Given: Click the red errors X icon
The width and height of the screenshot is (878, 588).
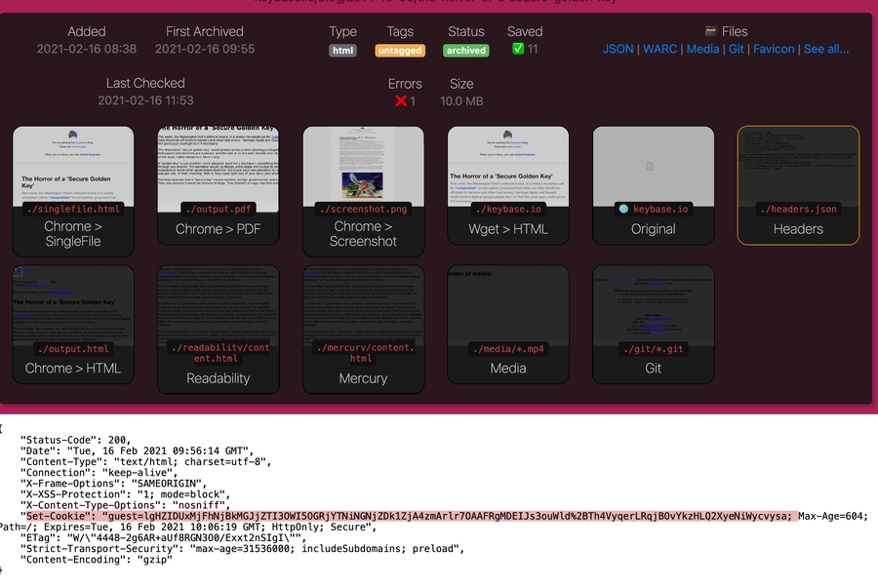Looking at the screenshot, I should click(400, 101).
